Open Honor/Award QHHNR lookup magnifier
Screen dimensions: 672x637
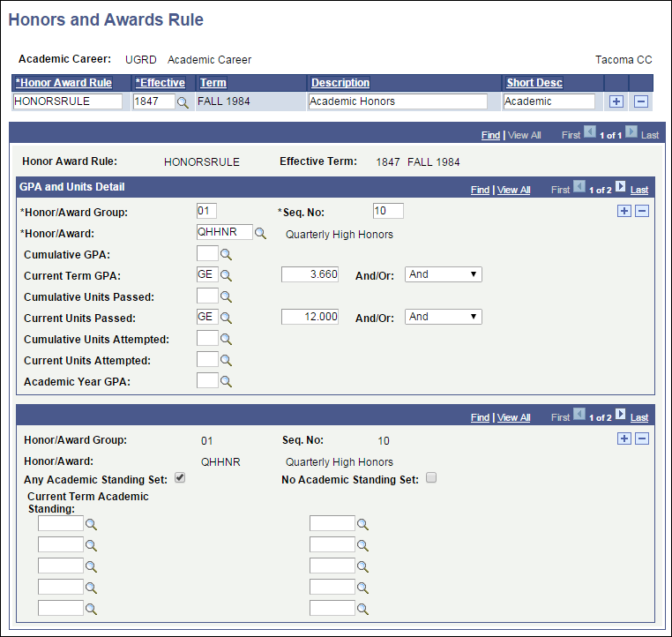pos(260,233)
